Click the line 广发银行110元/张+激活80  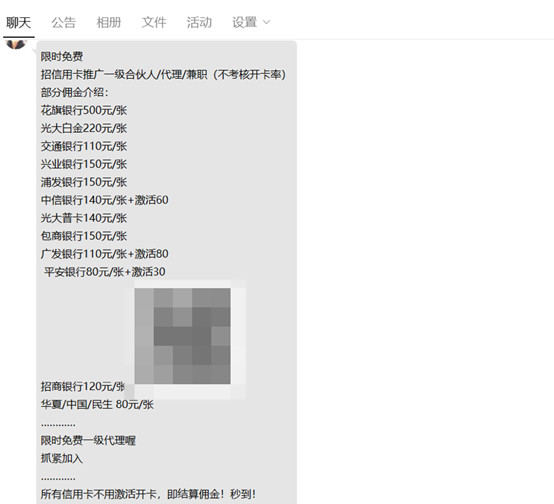pos(105,254)
